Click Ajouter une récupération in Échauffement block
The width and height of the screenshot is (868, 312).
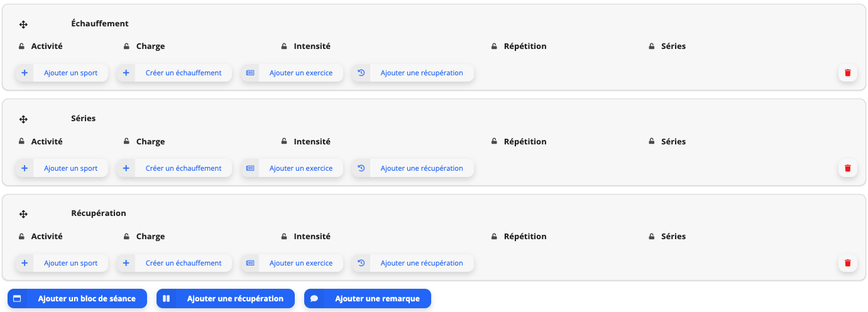(x=412, y=73)
